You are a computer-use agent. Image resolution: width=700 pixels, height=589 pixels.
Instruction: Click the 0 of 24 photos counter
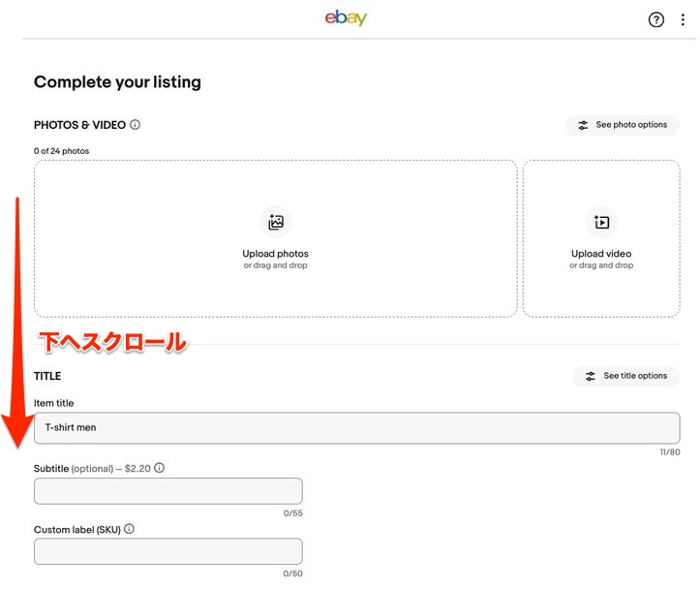click(x=62, y=151)
